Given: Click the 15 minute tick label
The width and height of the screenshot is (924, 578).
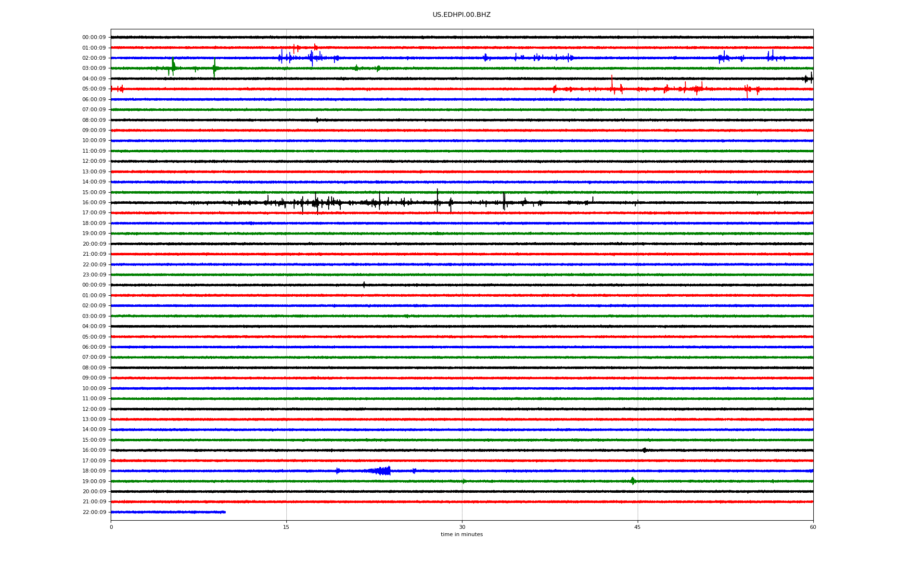Looking at the screenshot, I should (286, 527).
